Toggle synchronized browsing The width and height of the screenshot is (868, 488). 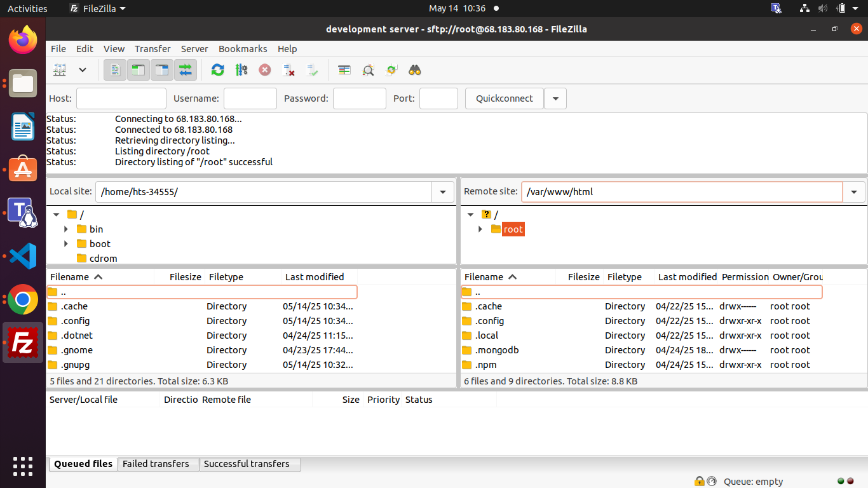391,70
